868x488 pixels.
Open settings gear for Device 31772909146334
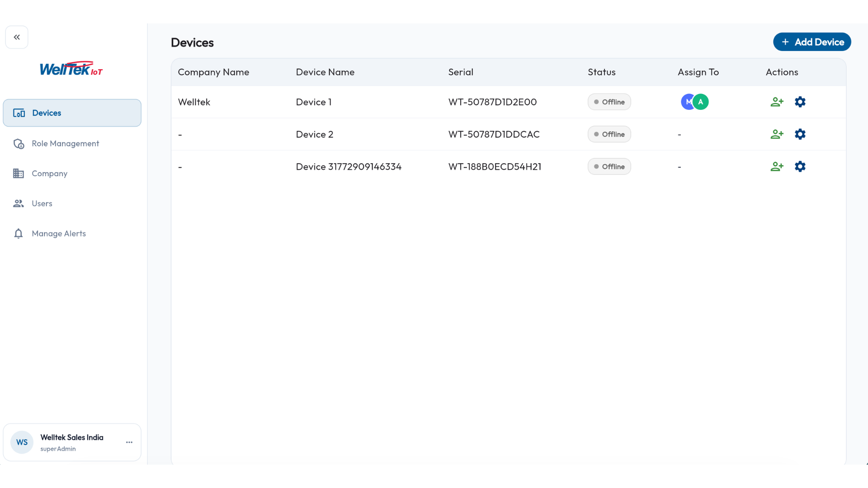800,167
